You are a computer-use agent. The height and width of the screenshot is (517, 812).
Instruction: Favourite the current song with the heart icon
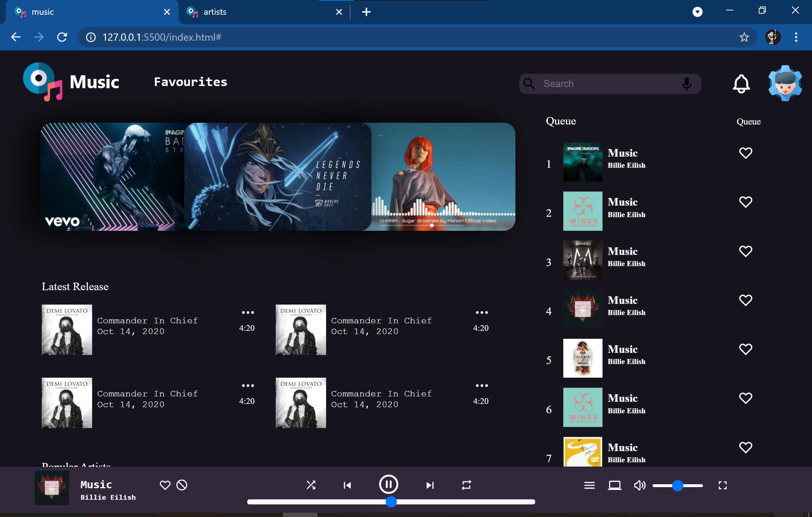coord(165,485)
